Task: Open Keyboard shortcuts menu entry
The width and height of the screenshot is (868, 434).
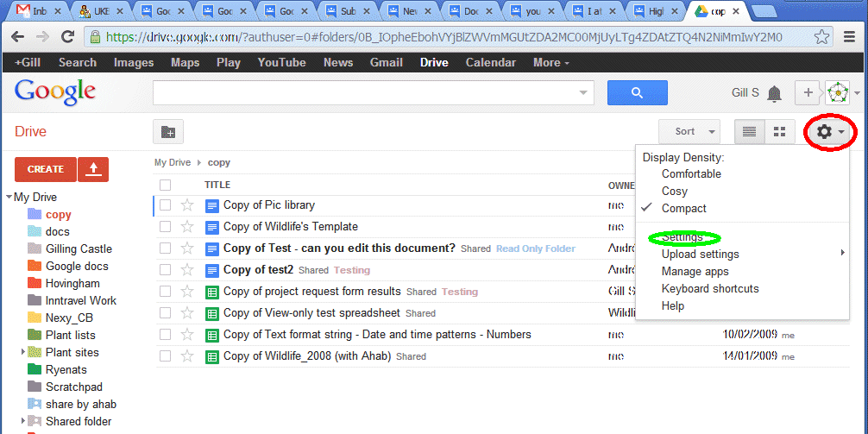Action: point(710,289)
